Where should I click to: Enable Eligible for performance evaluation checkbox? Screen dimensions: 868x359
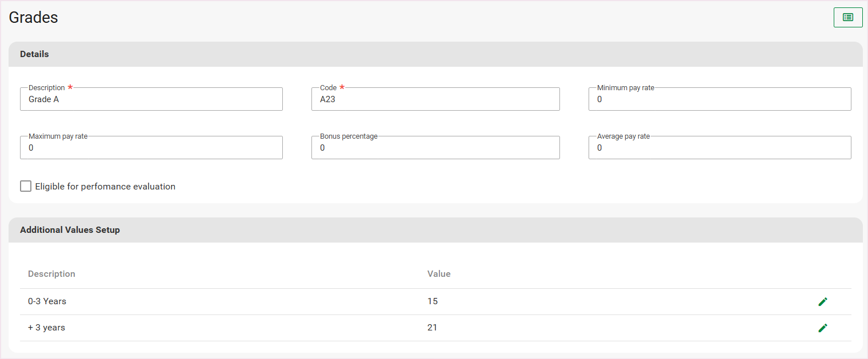click(26, 186)
